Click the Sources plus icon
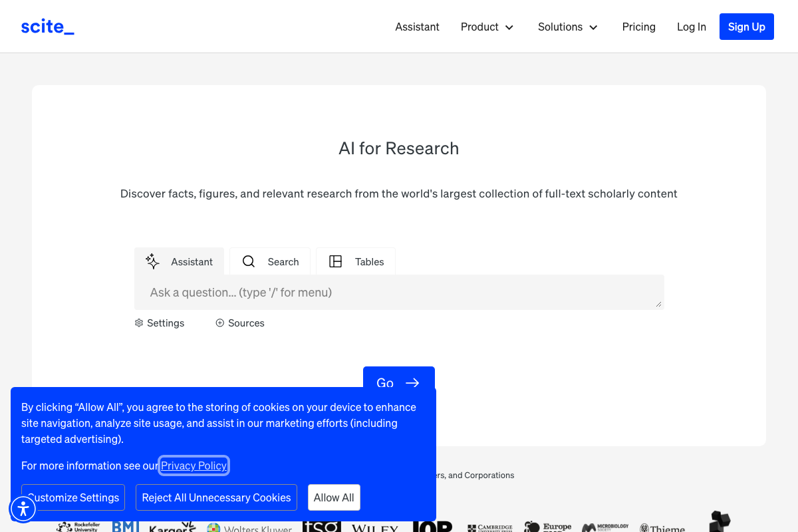 (220, 323)
